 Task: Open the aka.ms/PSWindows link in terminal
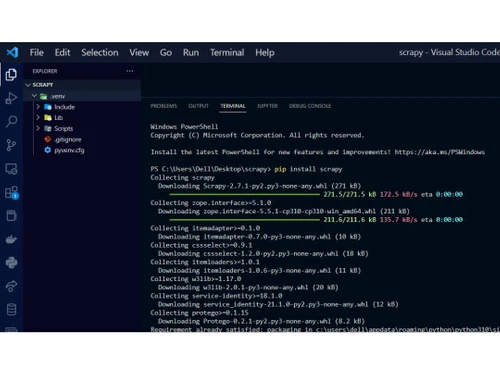tap(440, 152)
